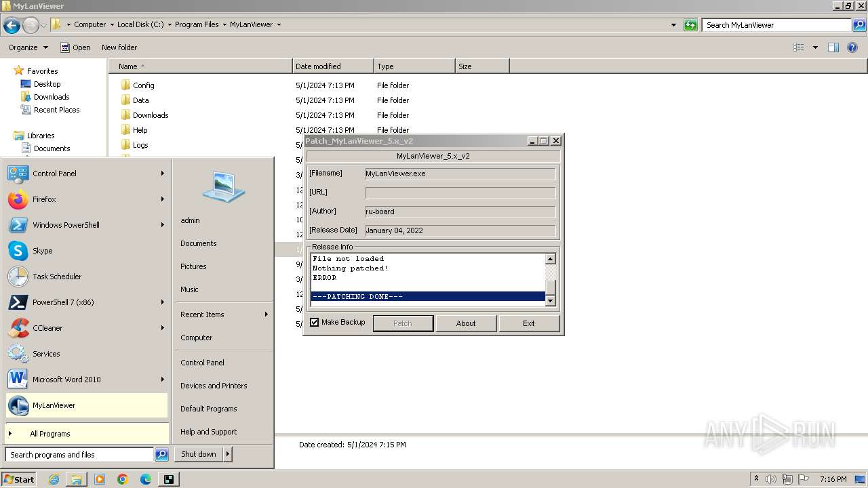Show hidden tray icons arrow

pyautogui.click(x=757, y=479)
